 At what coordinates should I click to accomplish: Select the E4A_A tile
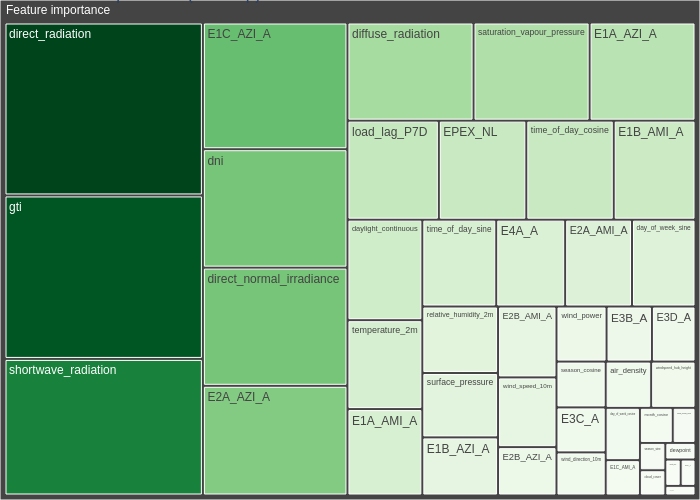tap(530, 263)
